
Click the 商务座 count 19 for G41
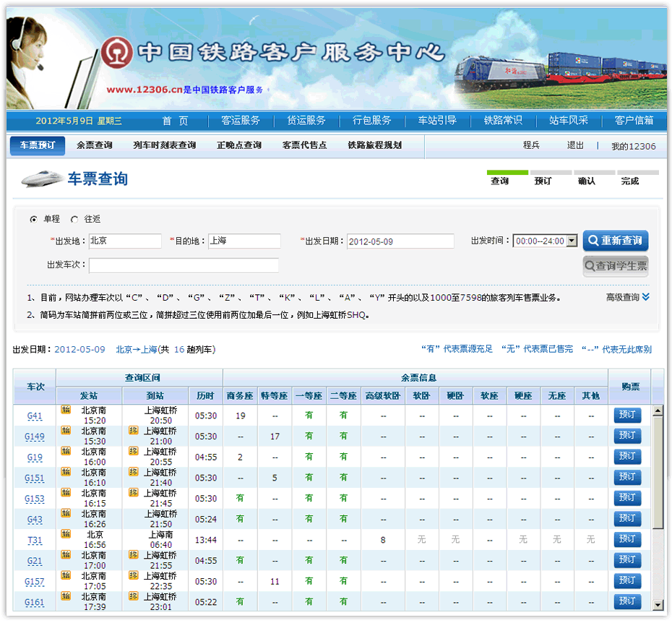[241, 416]
